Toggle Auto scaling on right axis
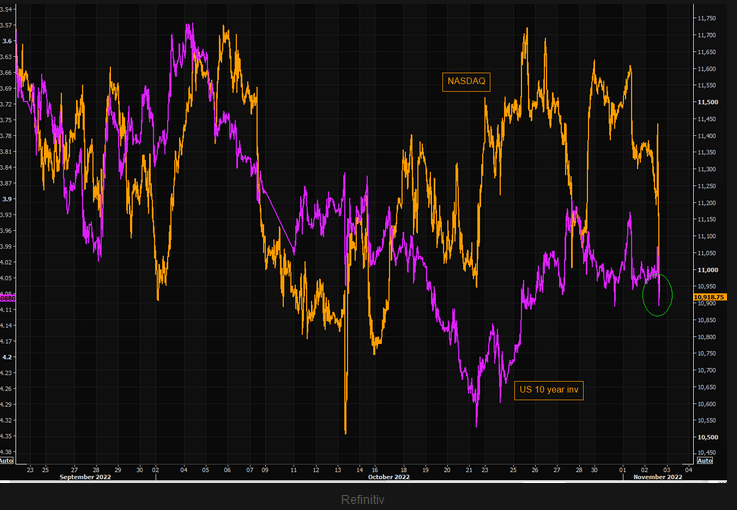Viewport: 737px width, 510px height. tap(704, 460)
